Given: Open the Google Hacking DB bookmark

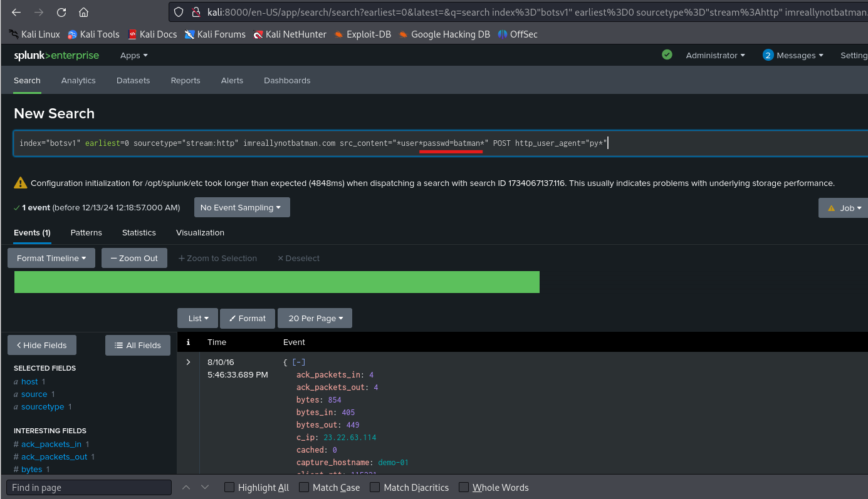Looking at the screenshot, I should [x=444, y=34].
